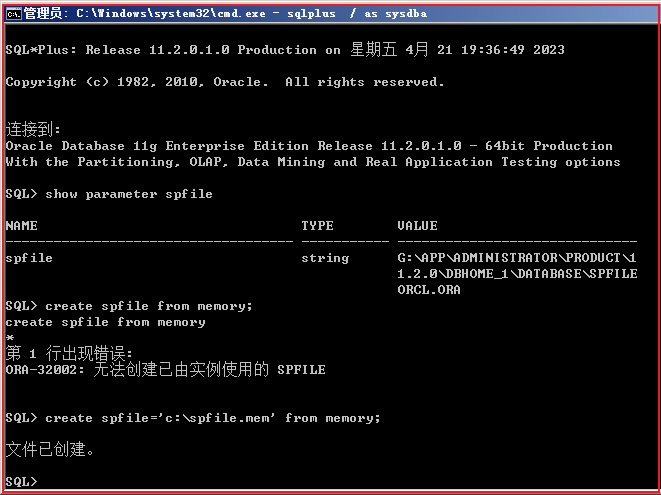Click the 1.2.0\DBHOME_1\DATABASE\SPFILE path line
Screen dimensions: 661x495
[x=517, y=274]
